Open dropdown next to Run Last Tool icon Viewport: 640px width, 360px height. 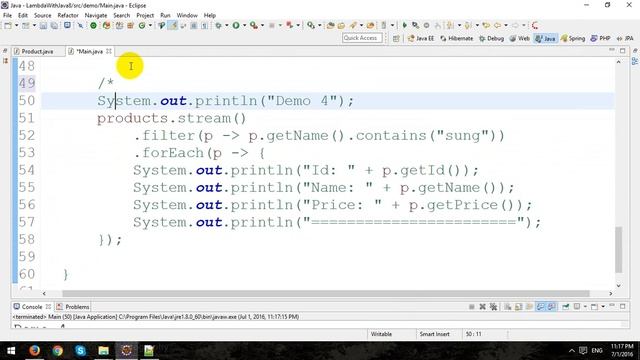coord(262,25)
